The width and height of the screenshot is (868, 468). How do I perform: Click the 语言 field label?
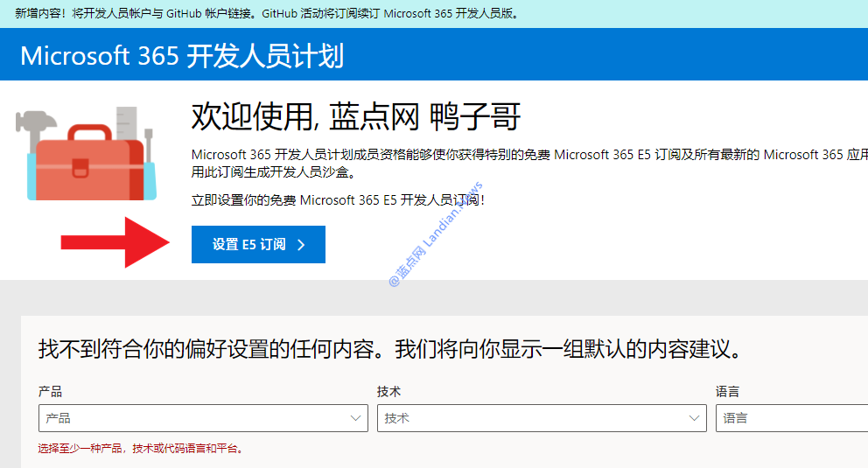click(x=727, y=392)
